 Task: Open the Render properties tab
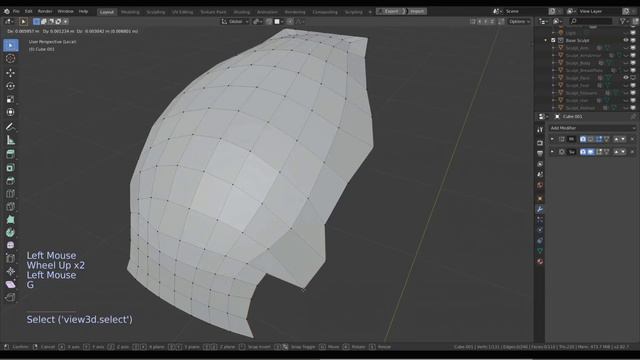tap(540, 143)
